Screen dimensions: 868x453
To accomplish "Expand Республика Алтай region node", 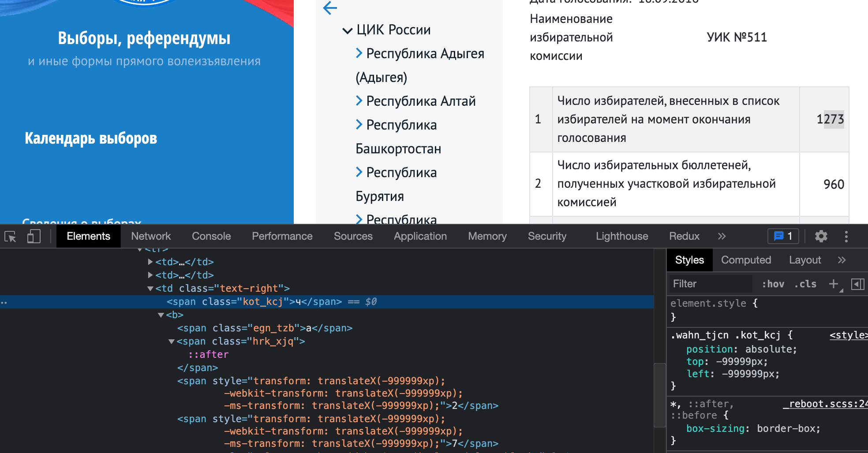I will [359, 101].
